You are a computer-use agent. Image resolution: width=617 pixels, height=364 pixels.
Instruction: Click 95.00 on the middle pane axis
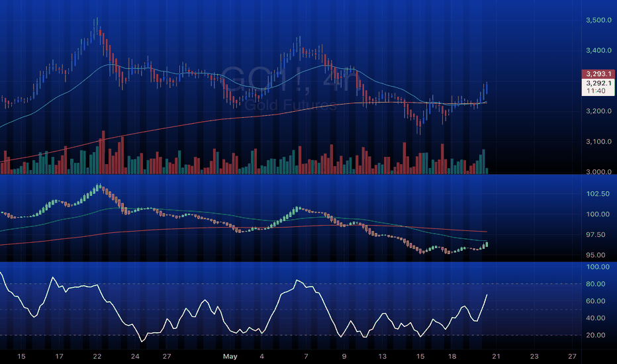click(595, 255)
